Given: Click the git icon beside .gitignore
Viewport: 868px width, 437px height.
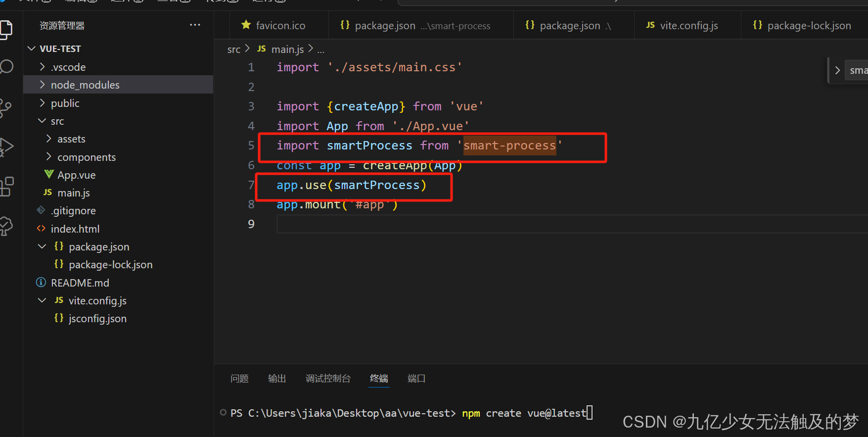Looking at the screenshot, I should pyautogui.click(x=41, y=210).
